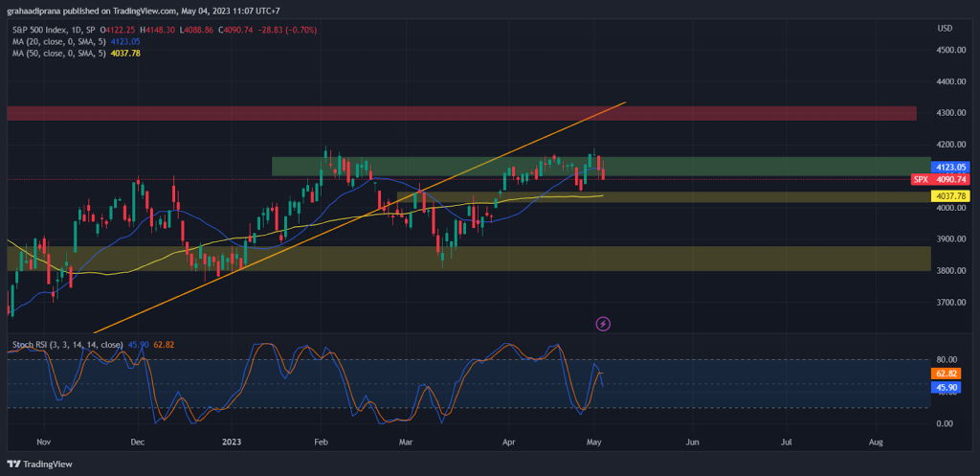Click the orange ascending trendline
Image resolution: width=980 pixels, height=476 pixels.
360,217
